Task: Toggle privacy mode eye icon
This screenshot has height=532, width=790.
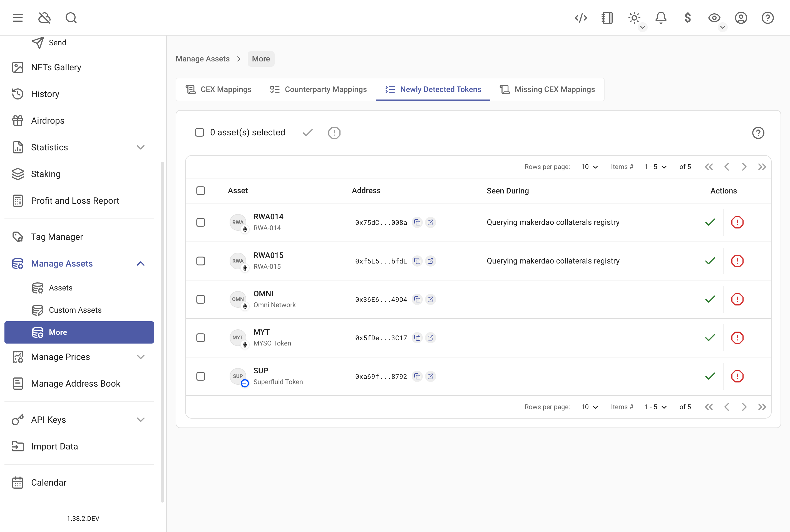Action: [714, 18]
